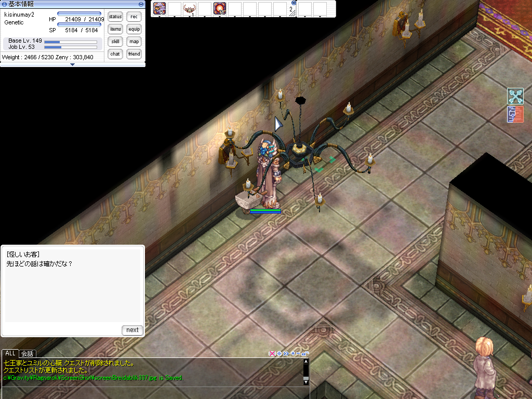This screenshot has width=532, height=399.
Task: Click the character name kisinumay2
Action: [19, 15]
